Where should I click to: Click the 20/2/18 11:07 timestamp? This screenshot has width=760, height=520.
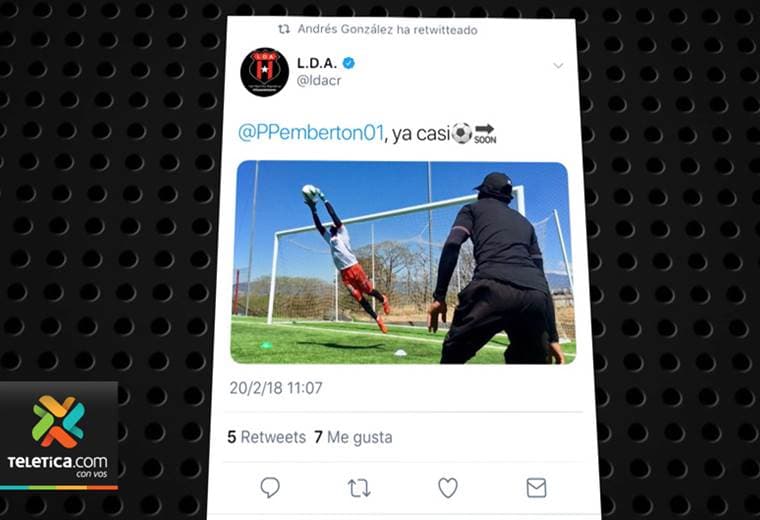click(x=276, y=388)
